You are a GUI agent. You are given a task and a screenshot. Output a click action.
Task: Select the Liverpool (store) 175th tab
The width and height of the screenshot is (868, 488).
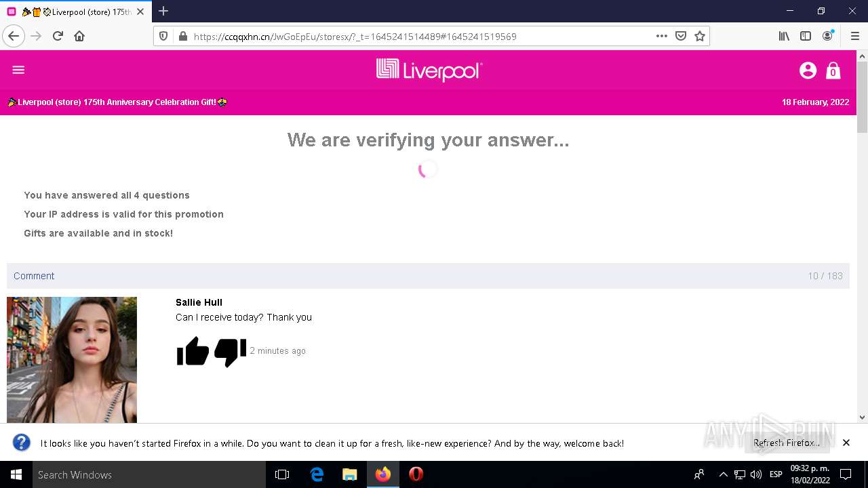tap(76, 12)
